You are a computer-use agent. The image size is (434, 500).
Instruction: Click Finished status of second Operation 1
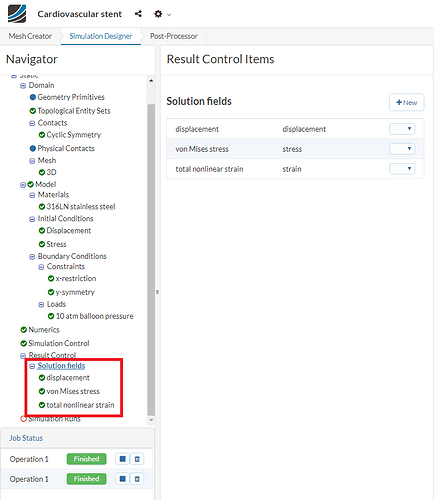[86, 479]
